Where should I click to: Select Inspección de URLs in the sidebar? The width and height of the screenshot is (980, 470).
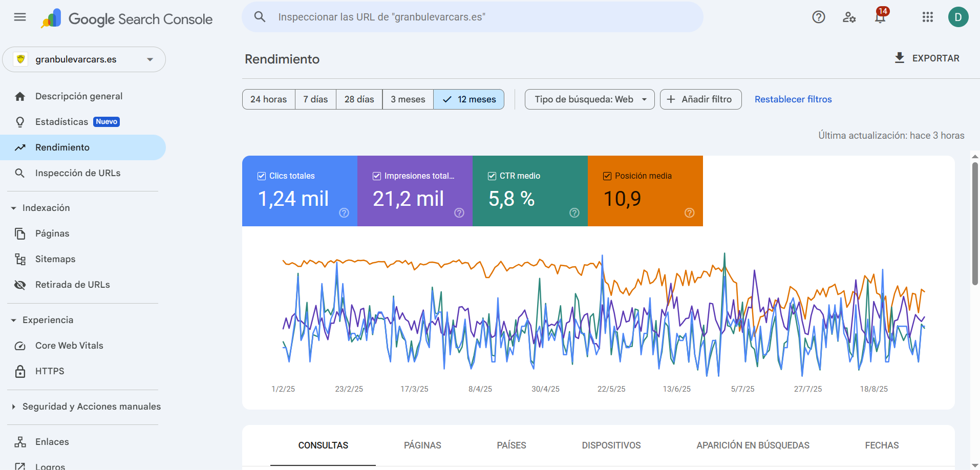coord(77,173)
